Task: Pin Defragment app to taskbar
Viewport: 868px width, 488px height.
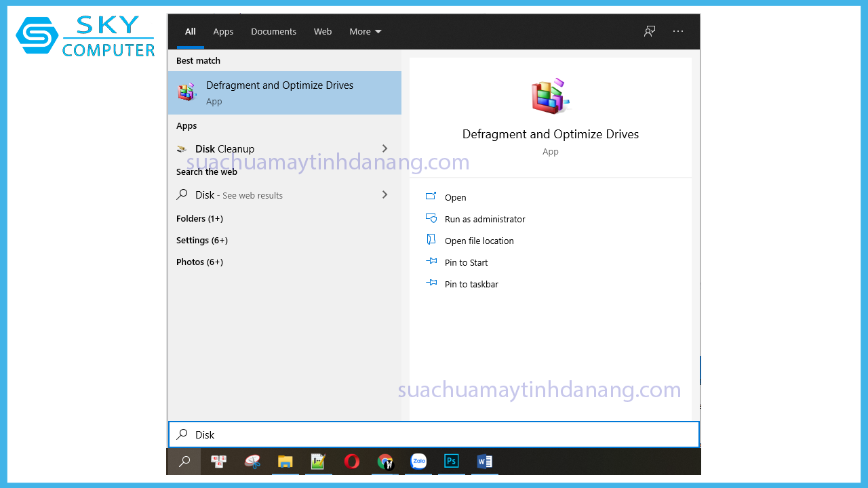Action: point(471,284)
